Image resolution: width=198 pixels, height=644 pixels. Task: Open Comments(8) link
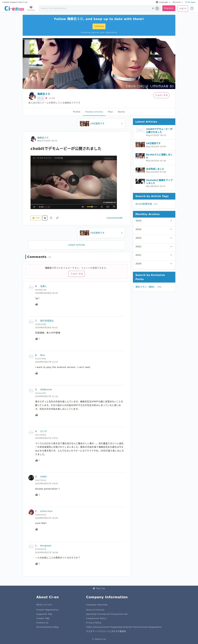pos(114,218)
